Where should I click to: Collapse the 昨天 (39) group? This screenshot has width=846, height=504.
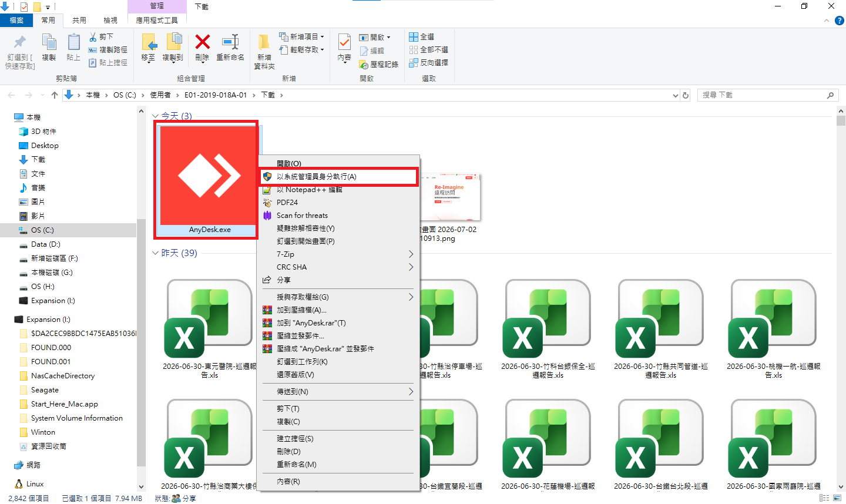[155, 253]
